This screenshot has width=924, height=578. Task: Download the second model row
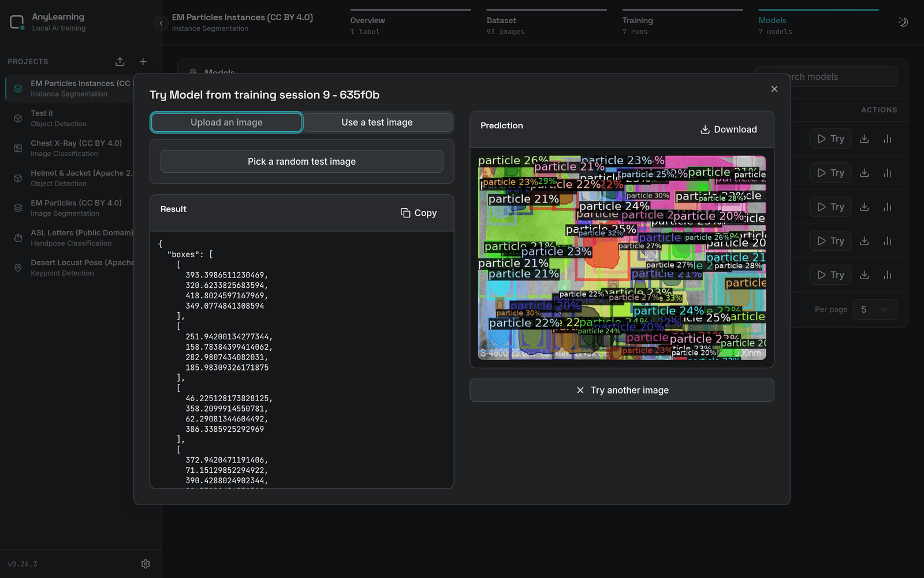[x=865, y=173]
